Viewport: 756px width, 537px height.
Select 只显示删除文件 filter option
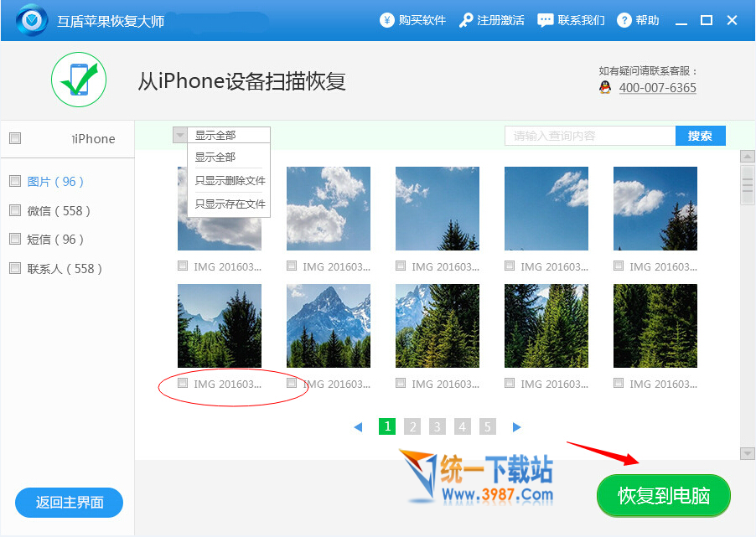click(x=229, y=181)
